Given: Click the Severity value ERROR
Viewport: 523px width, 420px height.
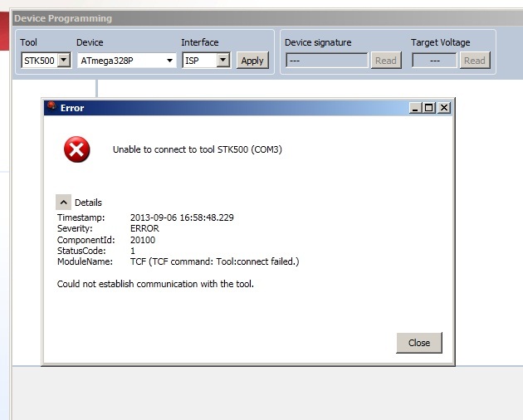Looking at the screenshot, I should tap(144, 228).
